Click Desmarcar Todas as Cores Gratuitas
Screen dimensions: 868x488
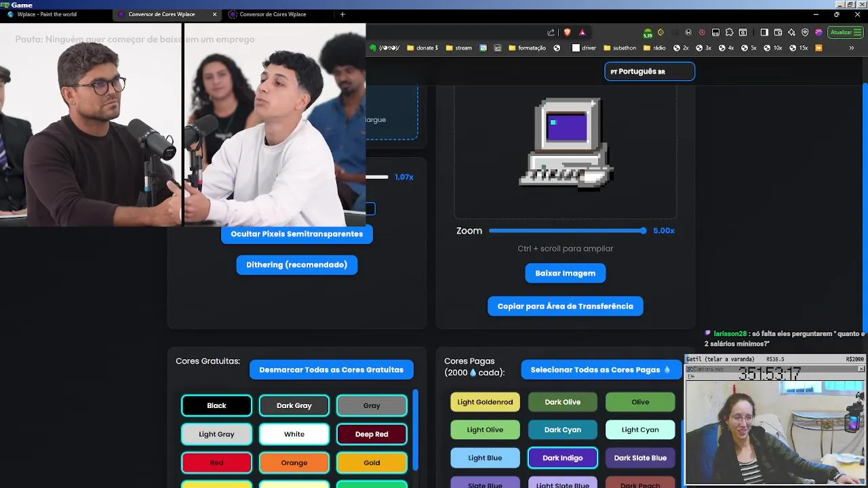[332, 369]
